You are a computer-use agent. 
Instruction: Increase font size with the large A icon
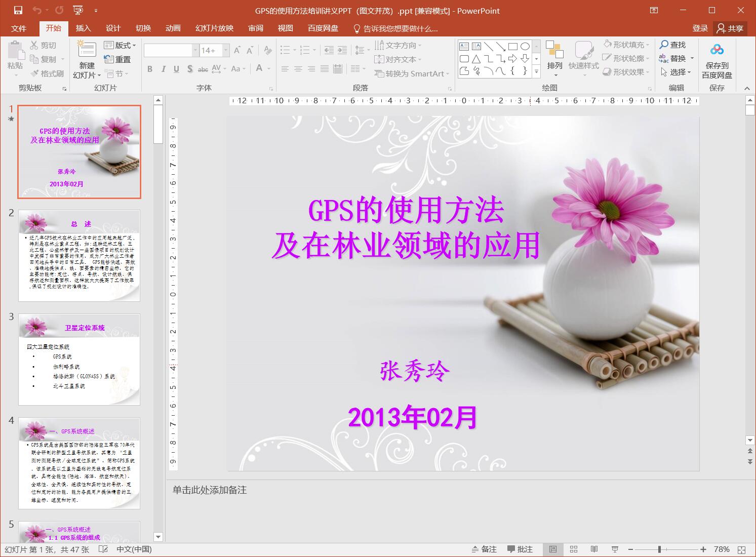[237, 50]
